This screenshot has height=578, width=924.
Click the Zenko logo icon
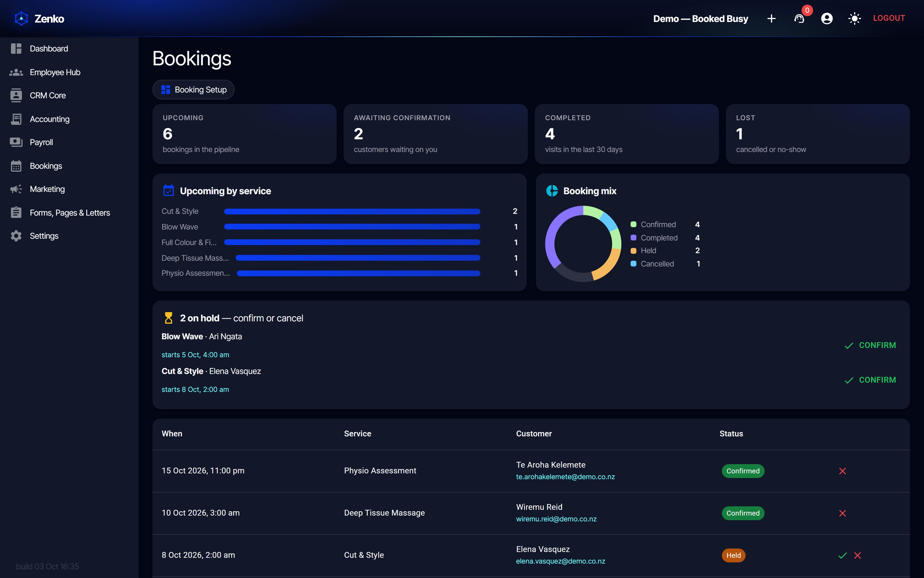click(x=21, y=18)
